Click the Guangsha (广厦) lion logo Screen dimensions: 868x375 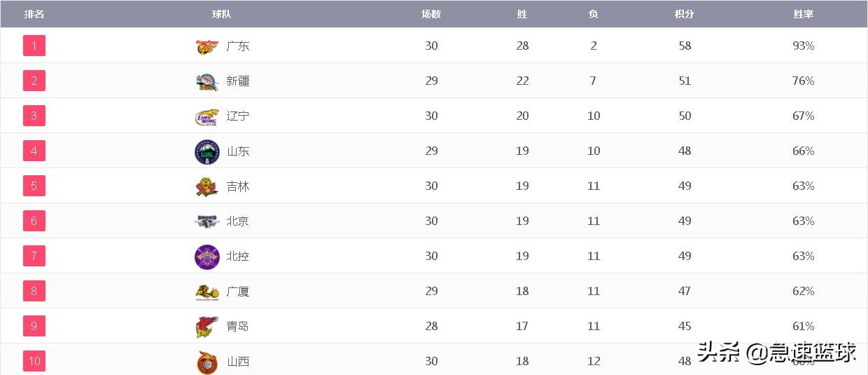[x=206, y=292]
